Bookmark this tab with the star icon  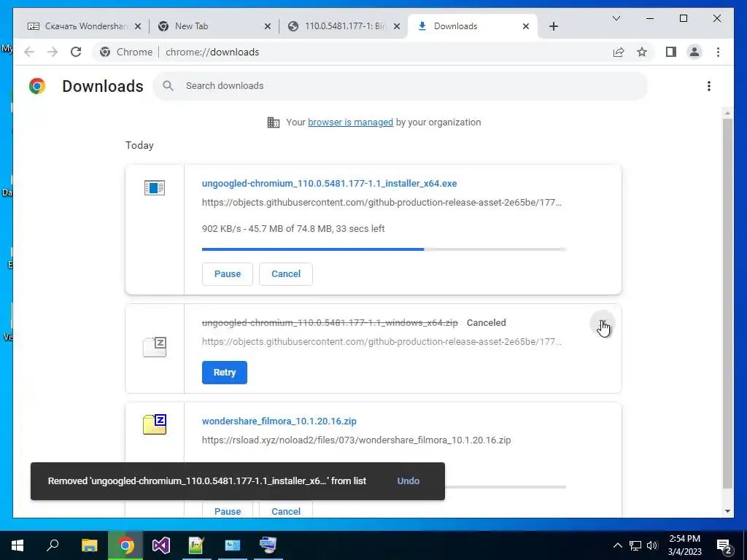pos(642,52)
